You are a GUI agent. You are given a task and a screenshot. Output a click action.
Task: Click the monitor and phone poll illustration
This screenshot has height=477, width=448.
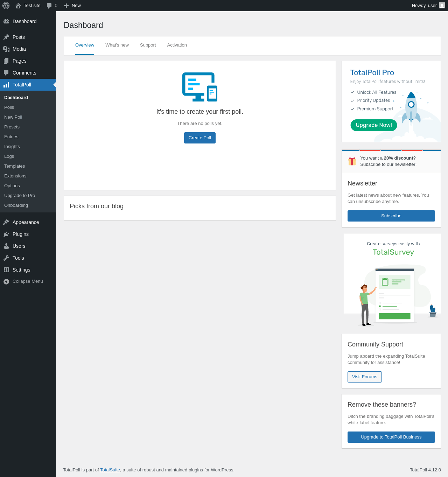(200, 87)
